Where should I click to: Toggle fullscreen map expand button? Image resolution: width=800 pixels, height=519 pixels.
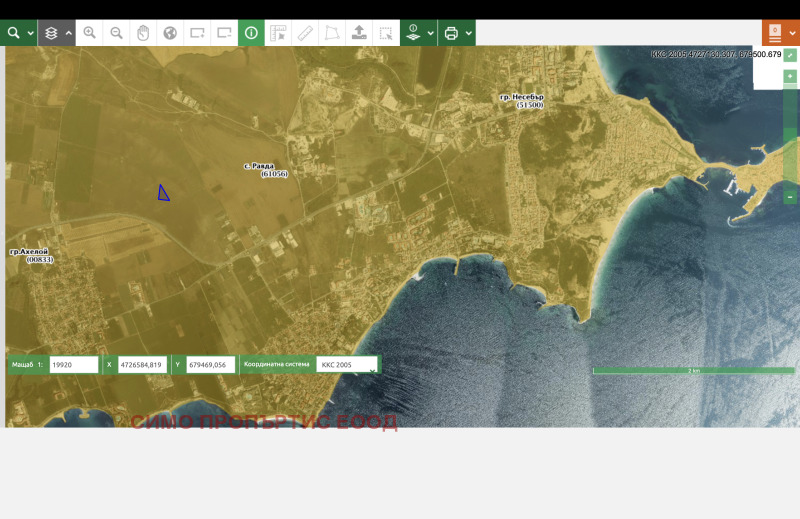[x=790, y=55]
